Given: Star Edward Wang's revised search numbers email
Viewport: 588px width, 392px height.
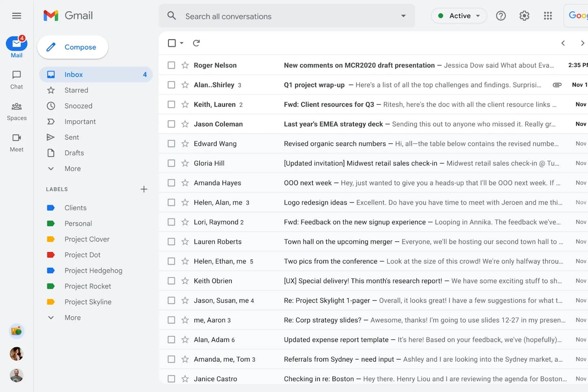Looking at the screenshot, I should click(x=185, y=143).
